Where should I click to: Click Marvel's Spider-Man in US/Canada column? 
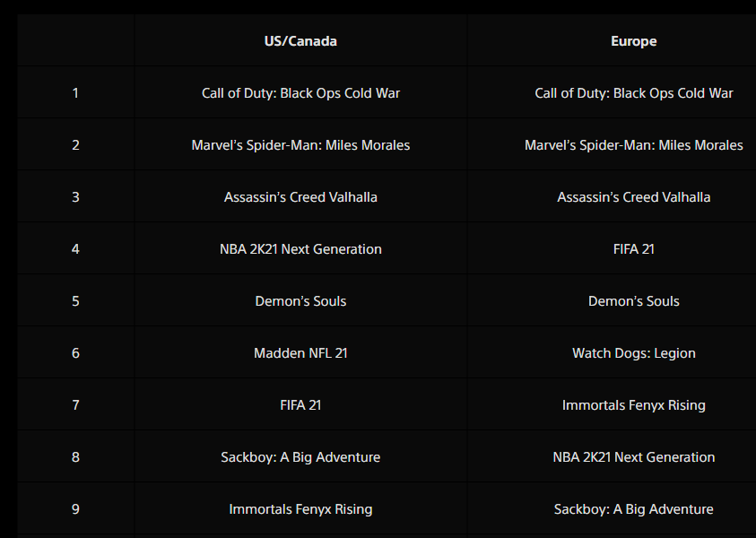pos(300,145)
